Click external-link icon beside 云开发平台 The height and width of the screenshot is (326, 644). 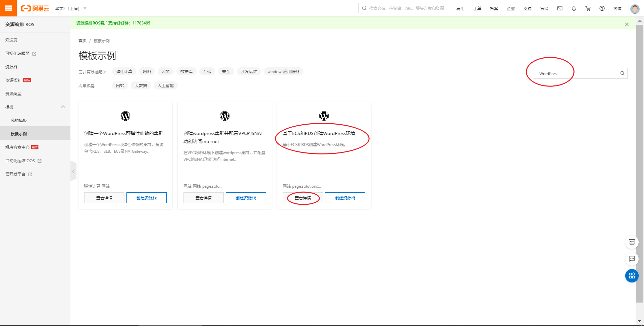click(x=30, y=174)
